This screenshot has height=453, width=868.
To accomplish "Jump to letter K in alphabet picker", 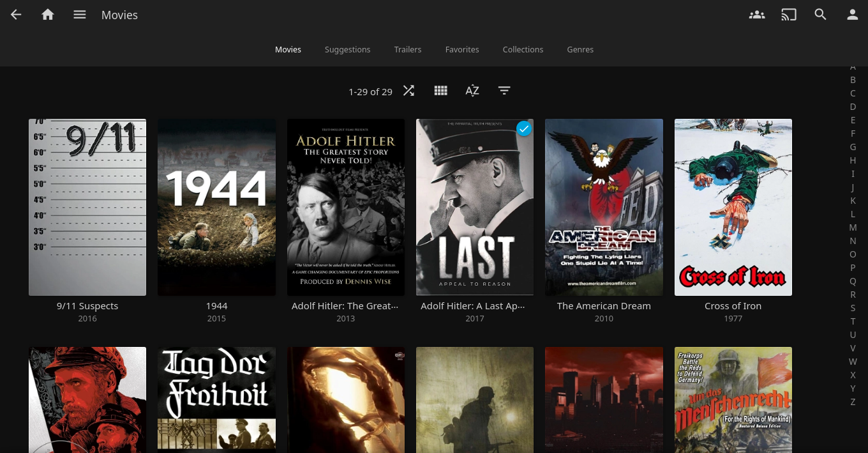I will click(853, 201).
